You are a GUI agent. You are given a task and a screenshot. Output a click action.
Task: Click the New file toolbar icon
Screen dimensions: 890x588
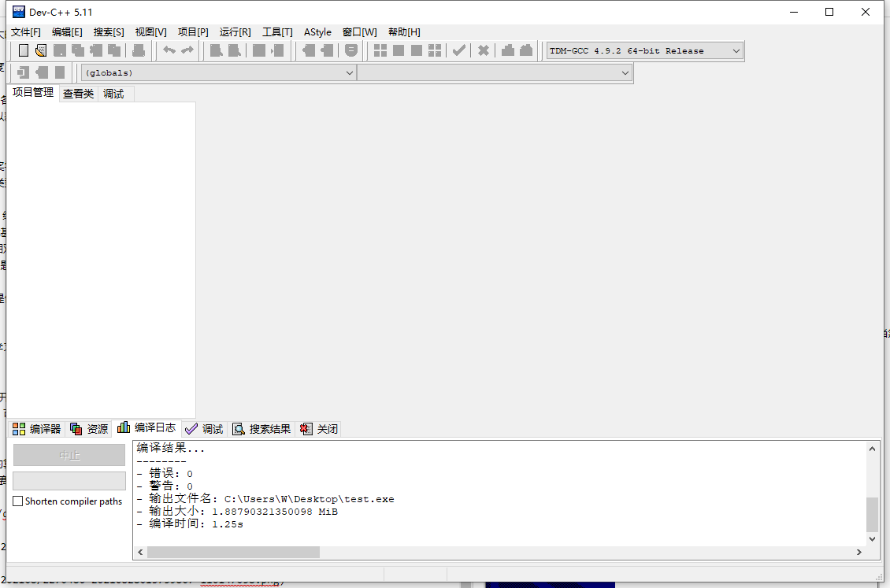point(24,50)
